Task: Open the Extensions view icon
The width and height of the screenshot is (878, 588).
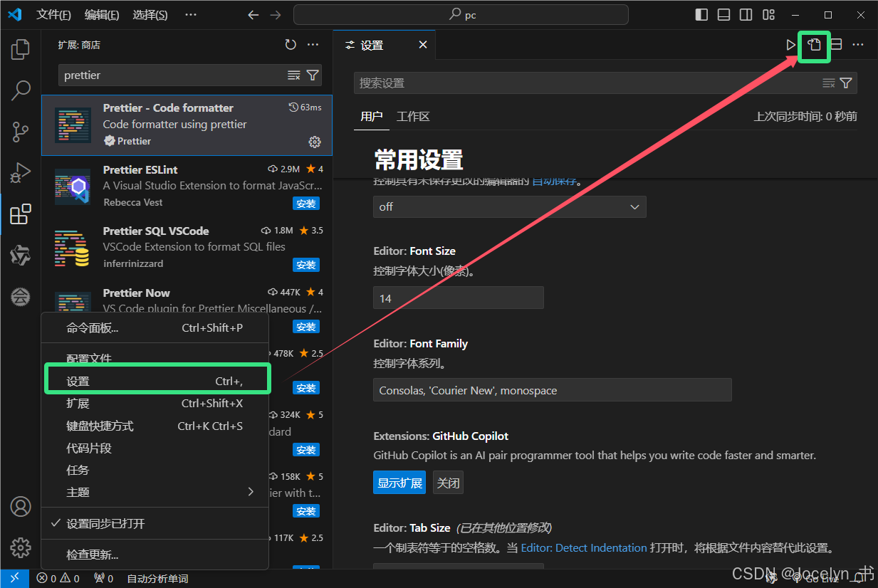Action: pos(21,214)
